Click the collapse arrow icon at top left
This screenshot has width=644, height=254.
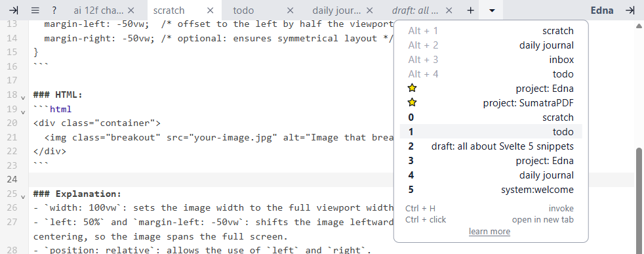(14, 11)
